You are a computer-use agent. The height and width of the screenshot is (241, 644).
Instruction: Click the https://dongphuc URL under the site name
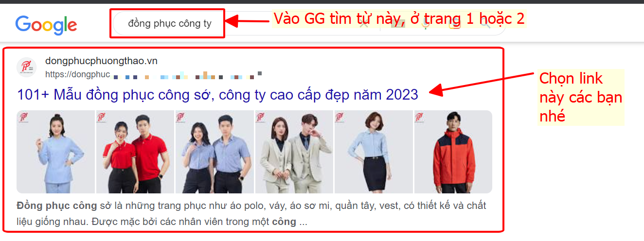(x=78, y=74)
